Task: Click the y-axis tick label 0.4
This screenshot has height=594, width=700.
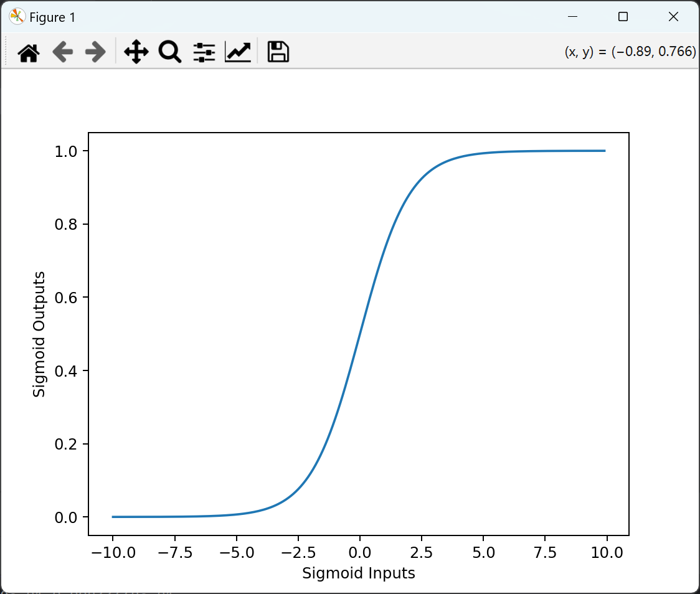Action: (x=66, y=371)
